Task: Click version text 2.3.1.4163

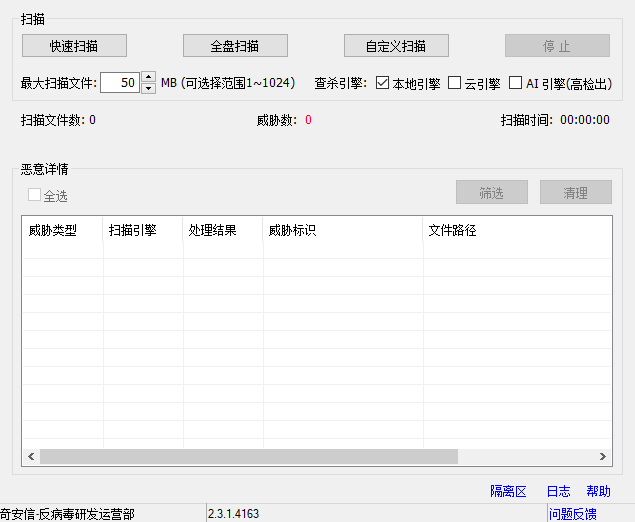Action: tap(233, 514)
